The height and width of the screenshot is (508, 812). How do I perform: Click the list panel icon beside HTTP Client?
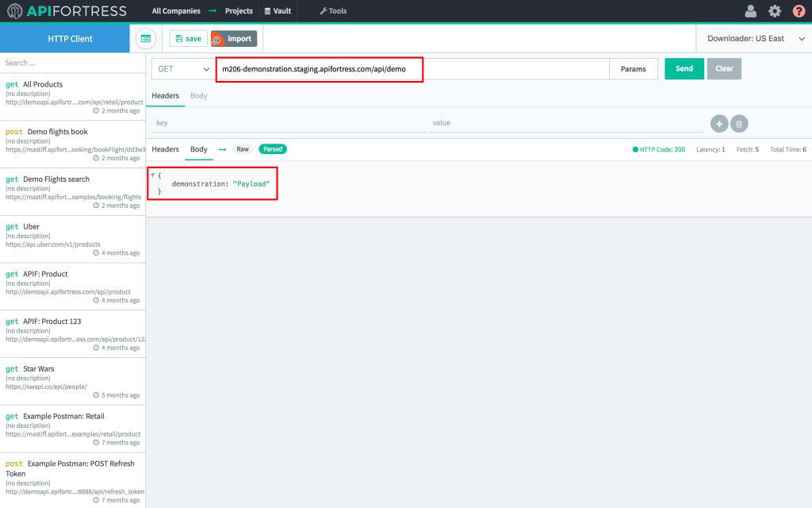tap(145, 38)
